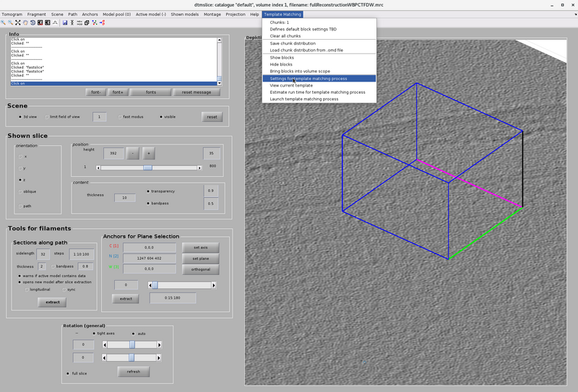This screenshot has width=578, height=392.
Task: Click the colored dots points icon
Action: click(95, 23)
